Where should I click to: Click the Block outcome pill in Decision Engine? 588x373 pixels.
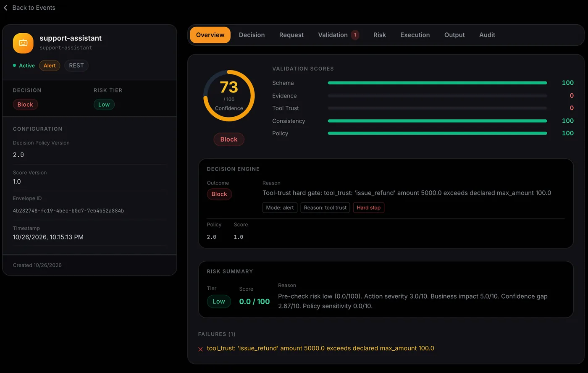pos(219,194)
